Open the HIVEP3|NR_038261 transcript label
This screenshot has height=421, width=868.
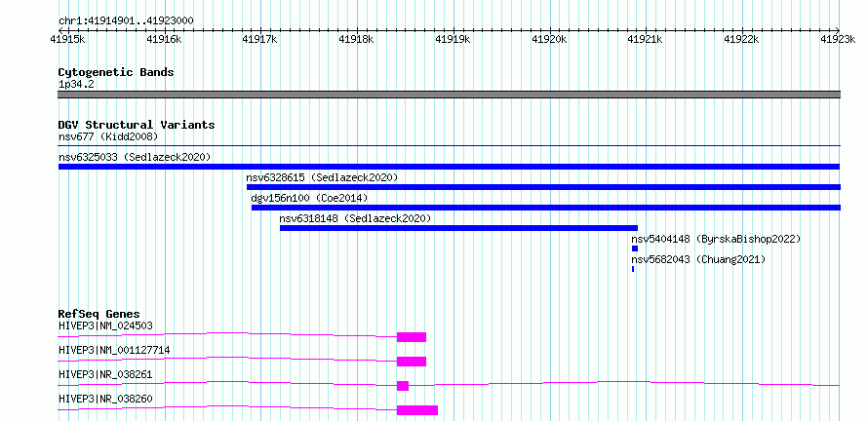(105, 374)
